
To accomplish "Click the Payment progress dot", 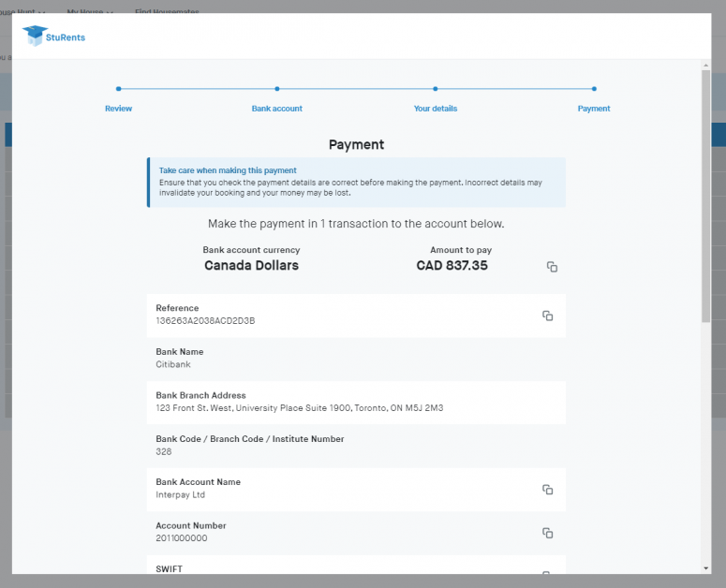I will point(594,88).
